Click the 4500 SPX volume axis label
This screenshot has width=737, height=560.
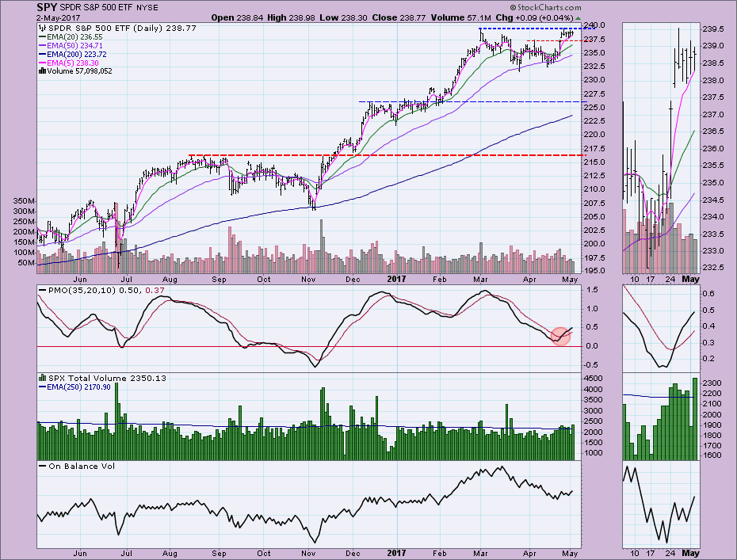click(594, 379)
